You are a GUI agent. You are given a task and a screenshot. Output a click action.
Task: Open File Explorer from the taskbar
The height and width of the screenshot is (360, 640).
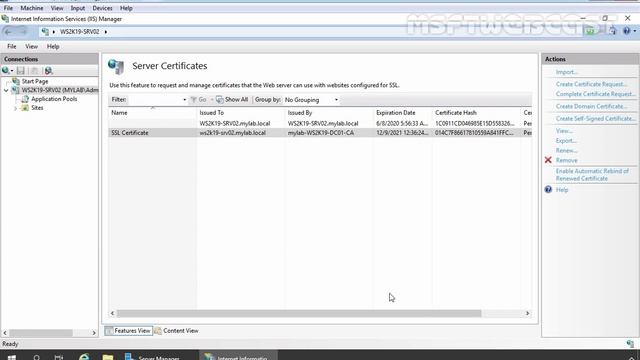(108, 357)
